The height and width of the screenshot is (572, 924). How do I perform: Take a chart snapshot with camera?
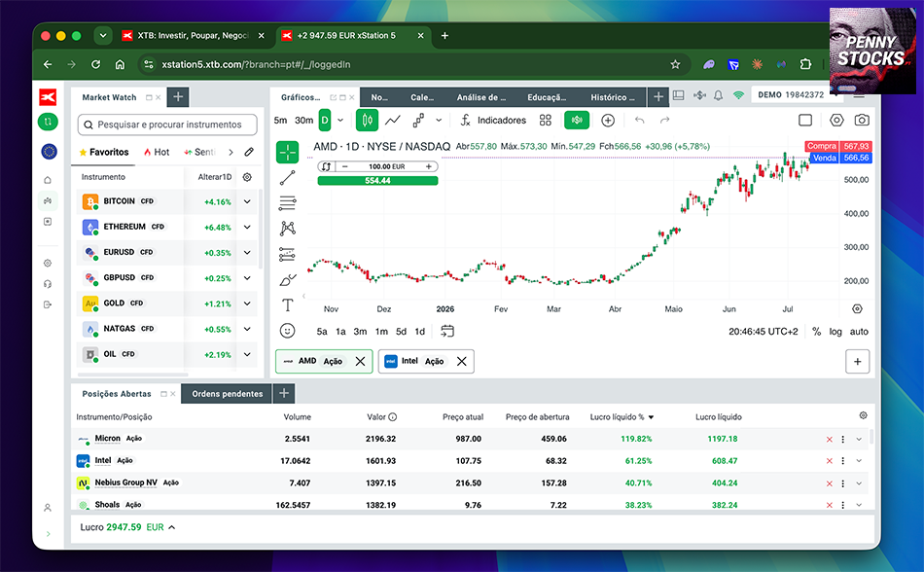[862, 121]
